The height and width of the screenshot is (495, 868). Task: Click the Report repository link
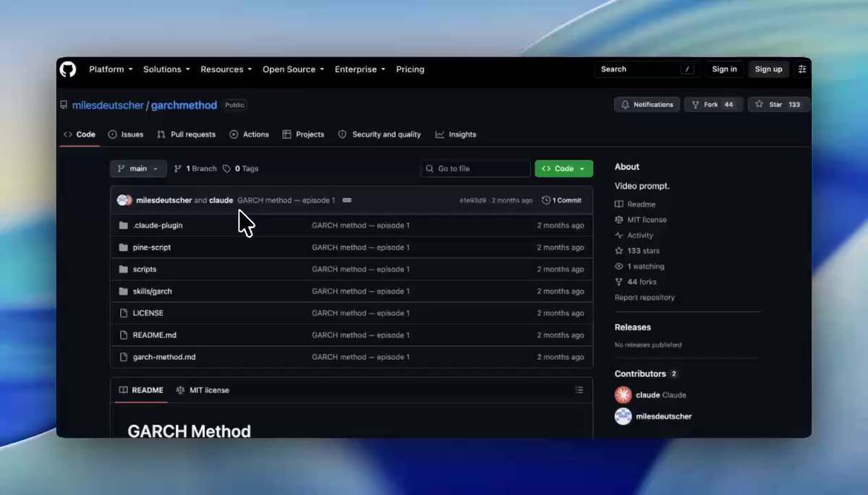(644, 297)
